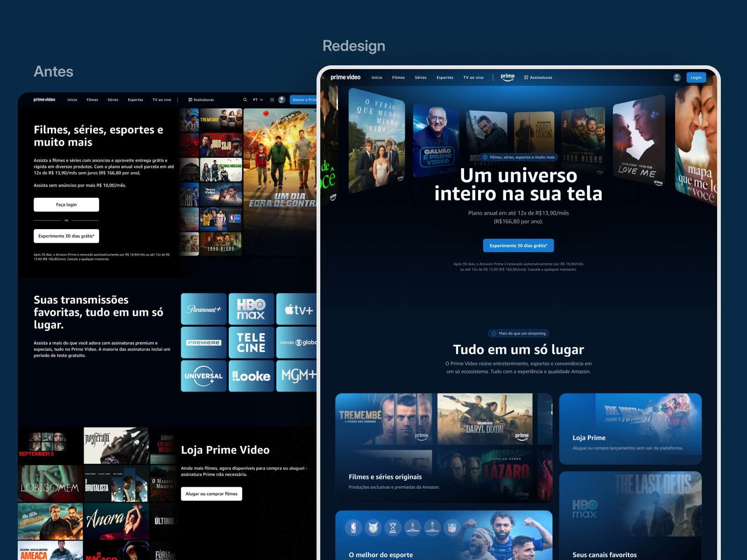Click the prime video logo in Redesign navbar
Viewport: 747px width, 560px height.
[x=345, y=77]
